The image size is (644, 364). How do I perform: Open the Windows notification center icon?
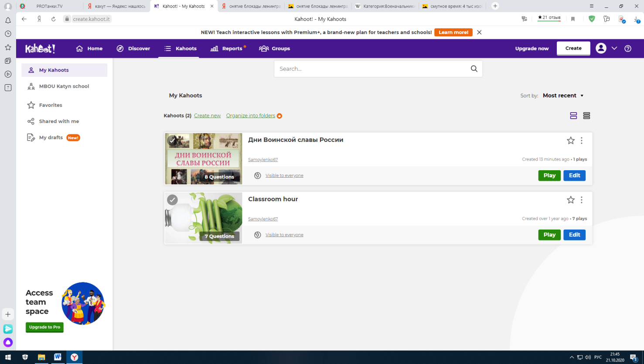click(634, 357)
